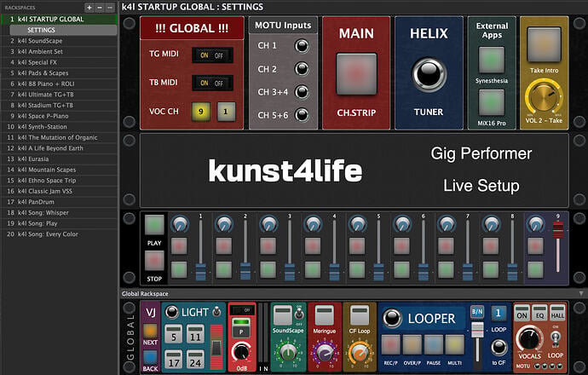Image resolution: width=588 pixels, height=375 pixels.
Task: Click the channel 1 blue fader handle
Action: pos(201,272)
